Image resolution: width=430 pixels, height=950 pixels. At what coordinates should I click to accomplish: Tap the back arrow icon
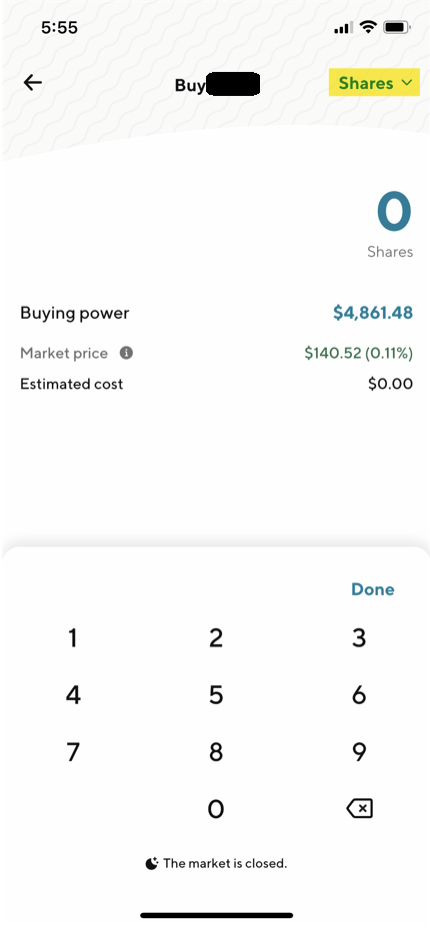[x=33, y=82]
